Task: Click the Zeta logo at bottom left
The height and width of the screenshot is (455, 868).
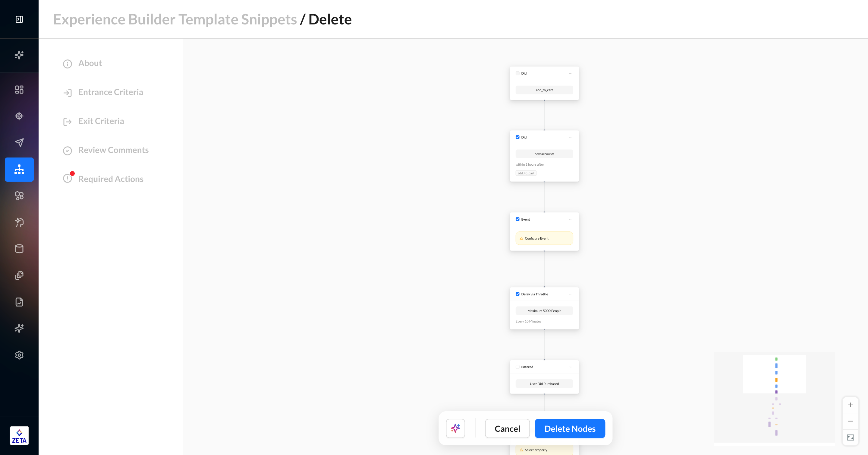Action: [x=19, y=435]
